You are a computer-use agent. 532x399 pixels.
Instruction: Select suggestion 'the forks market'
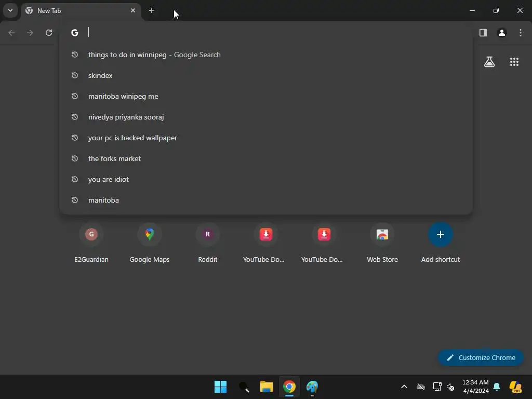tap(266, 158)
